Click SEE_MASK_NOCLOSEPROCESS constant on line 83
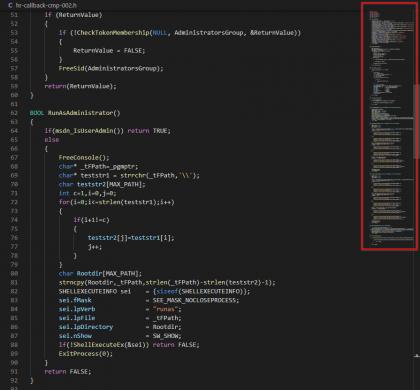This screenshot has height=390, width=420. point(194,300)
